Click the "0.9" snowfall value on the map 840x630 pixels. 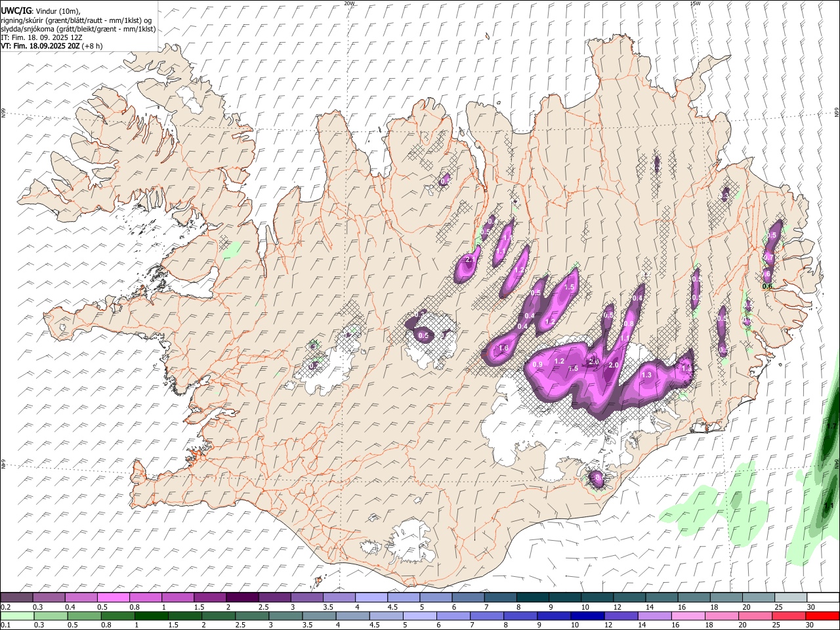coord(537,364)
